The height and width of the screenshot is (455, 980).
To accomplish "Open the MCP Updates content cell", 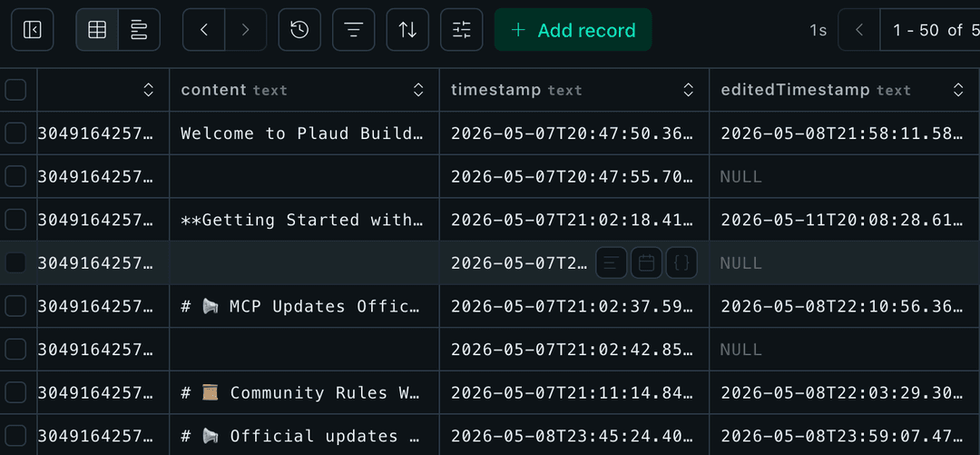I will point(304,307).
